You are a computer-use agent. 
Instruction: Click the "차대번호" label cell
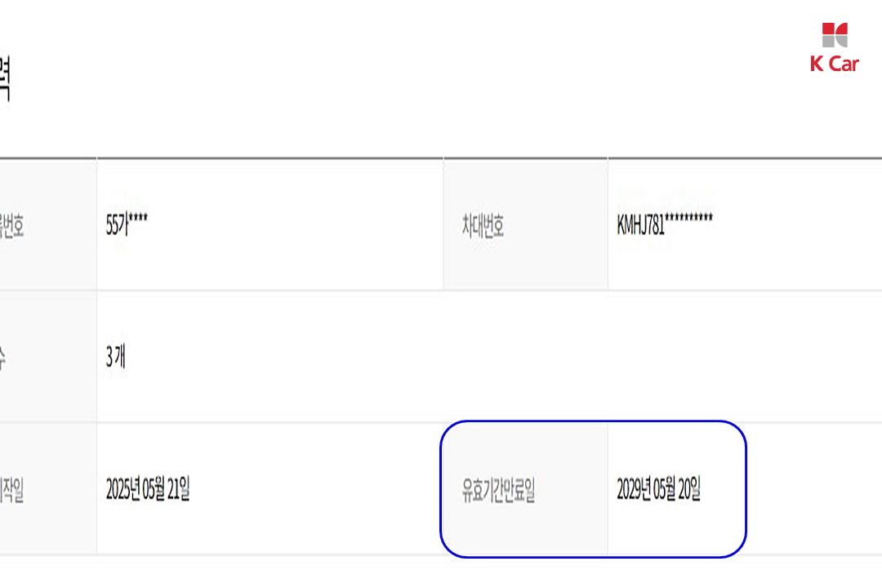[483, 225]
